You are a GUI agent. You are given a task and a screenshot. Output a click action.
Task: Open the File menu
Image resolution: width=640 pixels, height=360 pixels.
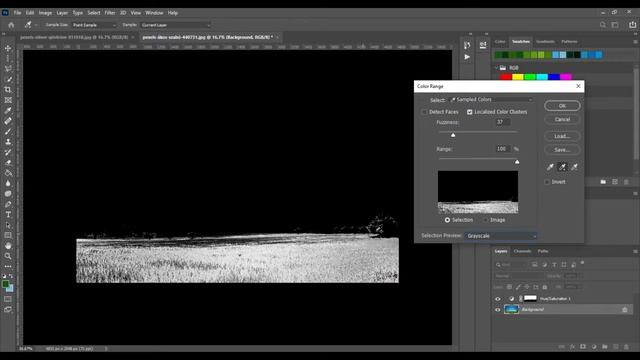coord(17,13)
